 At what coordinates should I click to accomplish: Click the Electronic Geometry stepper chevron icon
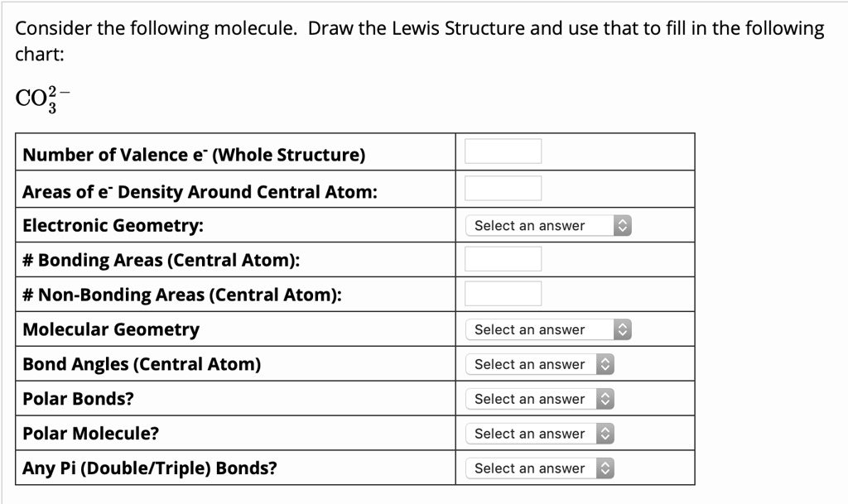[622, 225]
